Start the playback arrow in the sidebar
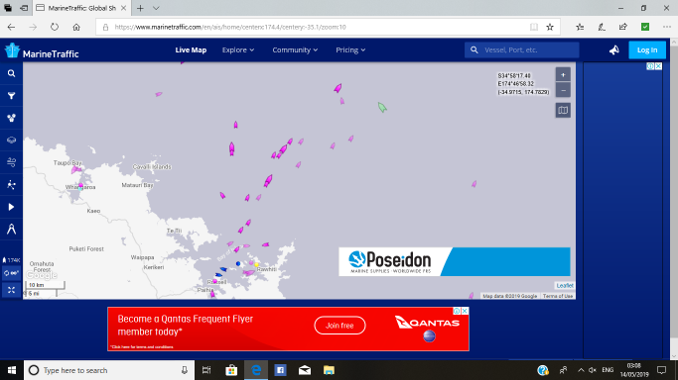 coord(11,207)
